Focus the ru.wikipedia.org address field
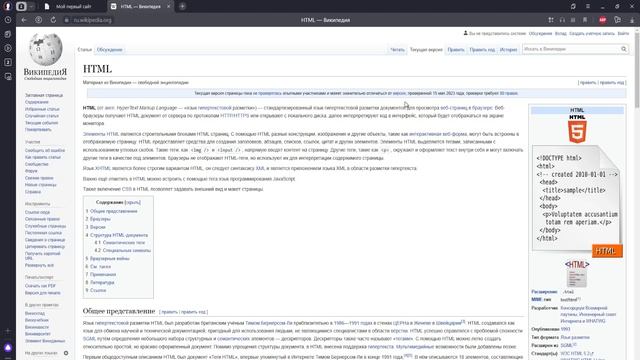Viewport: 640px width, 360px height. [x=92, y=20]
